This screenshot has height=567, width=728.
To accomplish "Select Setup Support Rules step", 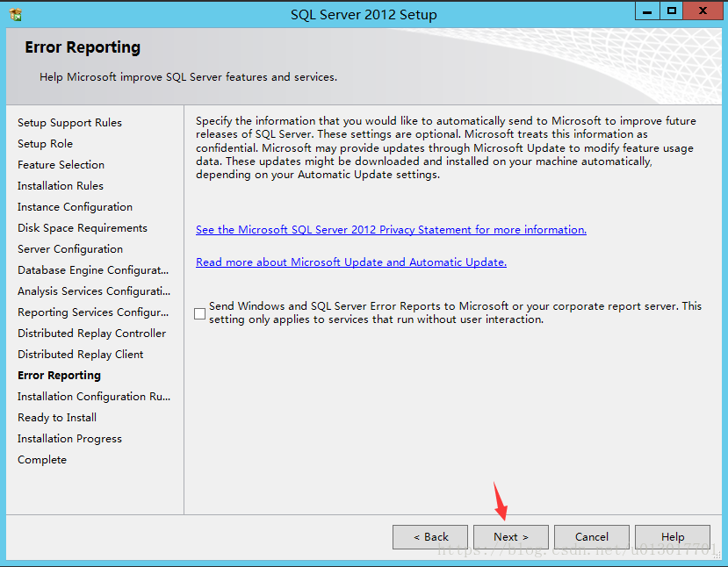I will coord(69,123).
